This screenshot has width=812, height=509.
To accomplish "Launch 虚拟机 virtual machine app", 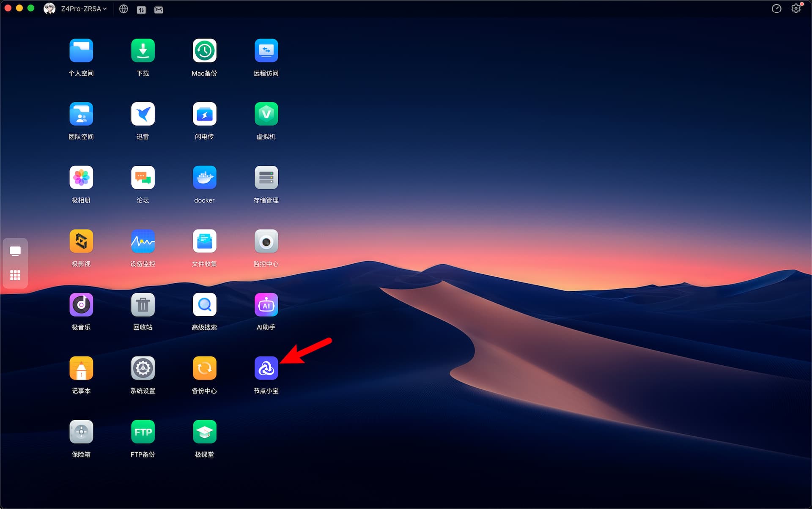I will pyautogui.click(x=266, y=114).
